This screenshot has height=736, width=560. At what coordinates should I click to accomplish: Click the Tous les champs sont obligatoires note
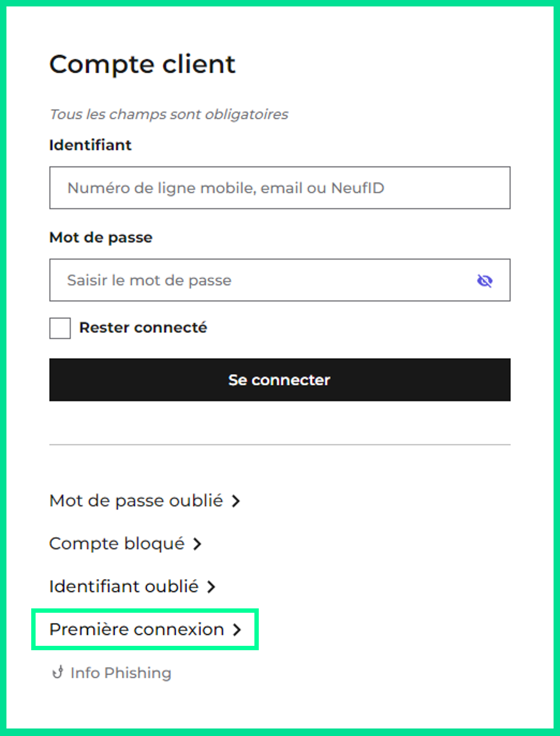click(x=169, y=114)
